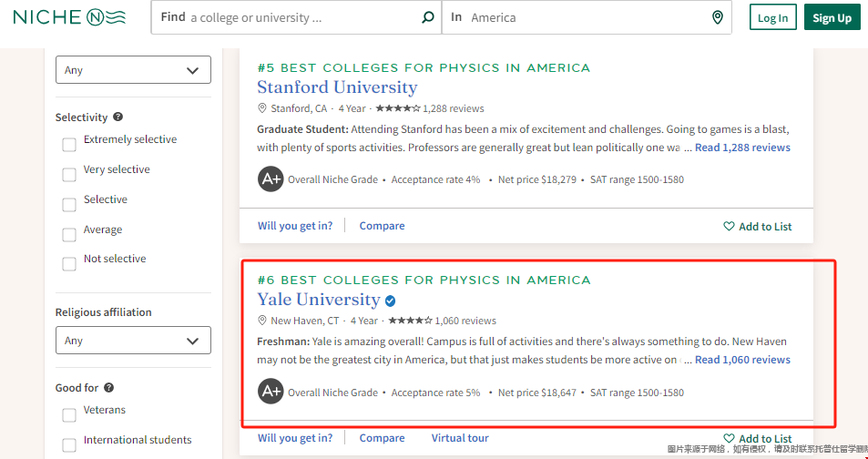Click the location pin icon in search bar
The image size is (868, 459).
click(x=718, y=17)
